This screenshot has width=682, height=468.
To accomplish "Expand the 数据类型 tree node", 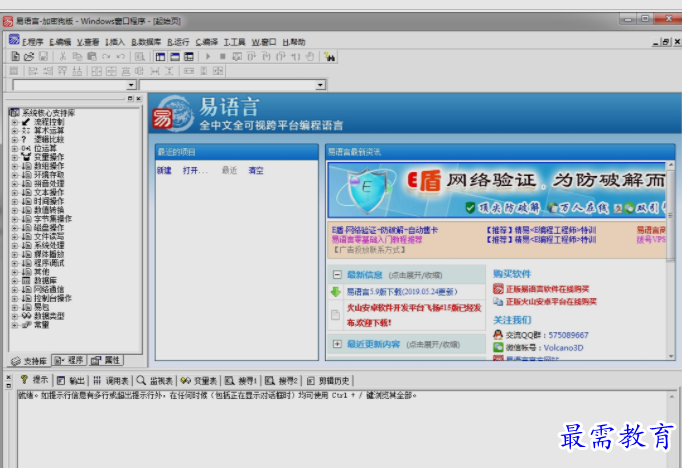I will click(15, 316).
